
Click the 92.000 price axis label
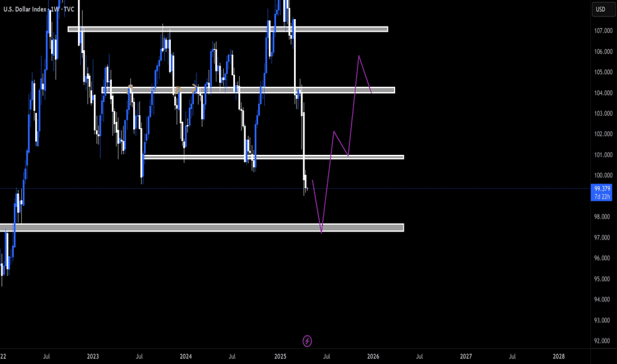[x=603, y=341]
